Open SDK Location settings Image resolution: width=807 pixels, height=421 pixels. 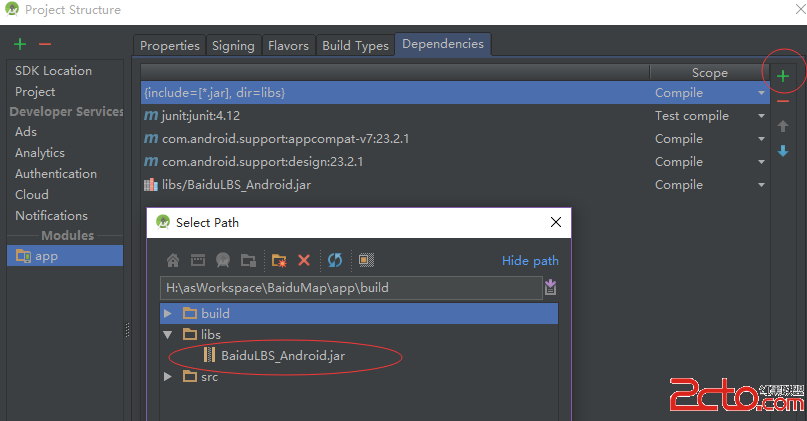(x=54, y=71)
